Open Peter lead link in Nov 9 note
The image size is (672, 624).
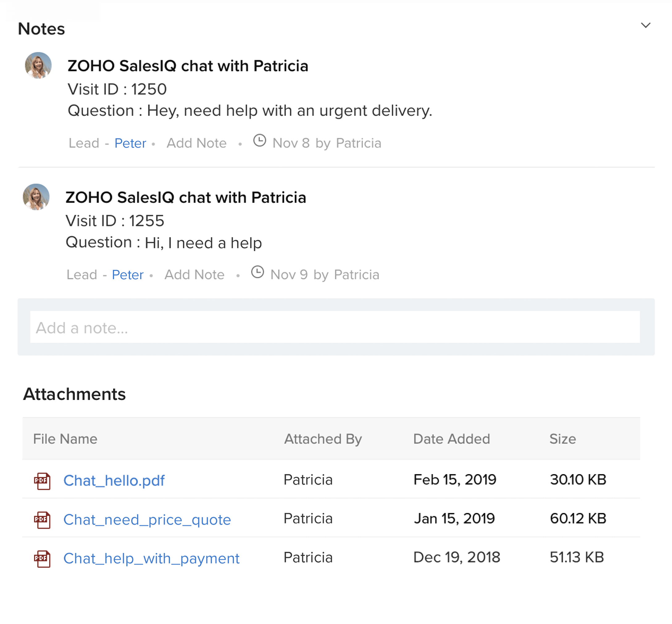click(x=128, y=275)
